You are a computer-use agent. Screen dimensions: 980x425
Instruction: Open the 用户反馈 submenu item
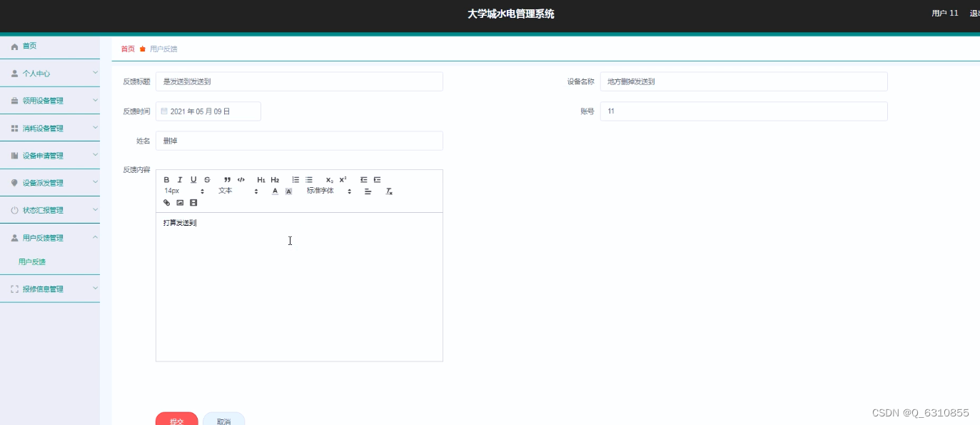click(32, 262)
